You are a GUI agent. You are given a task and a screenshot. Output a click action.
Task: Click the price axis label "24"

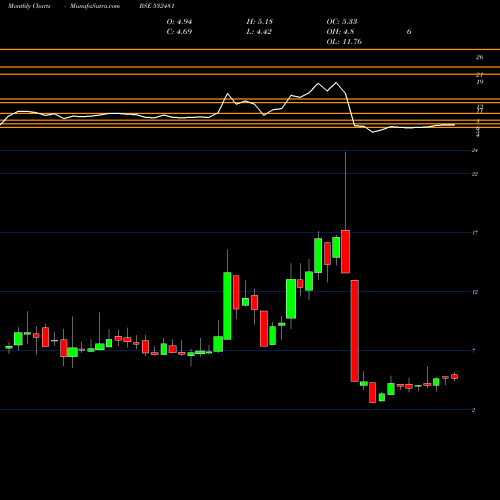(x=475, y=151)
